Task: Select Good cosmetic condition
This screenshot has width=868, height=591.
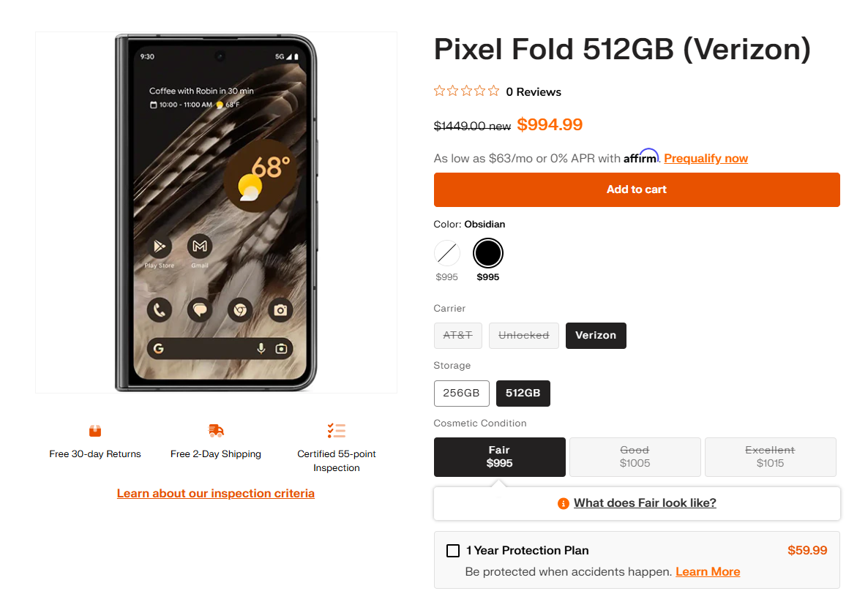Action: pos(635,456)
